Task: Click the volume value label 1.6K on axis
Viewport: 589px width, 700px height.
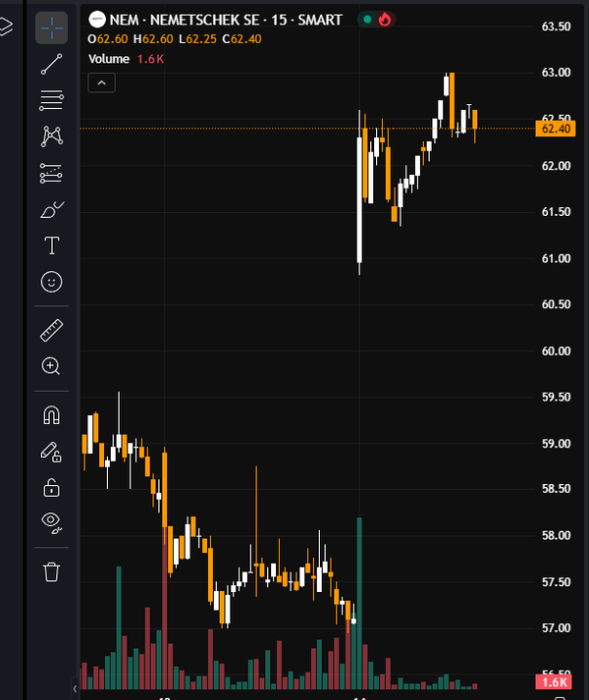Action: pos(554,682)
